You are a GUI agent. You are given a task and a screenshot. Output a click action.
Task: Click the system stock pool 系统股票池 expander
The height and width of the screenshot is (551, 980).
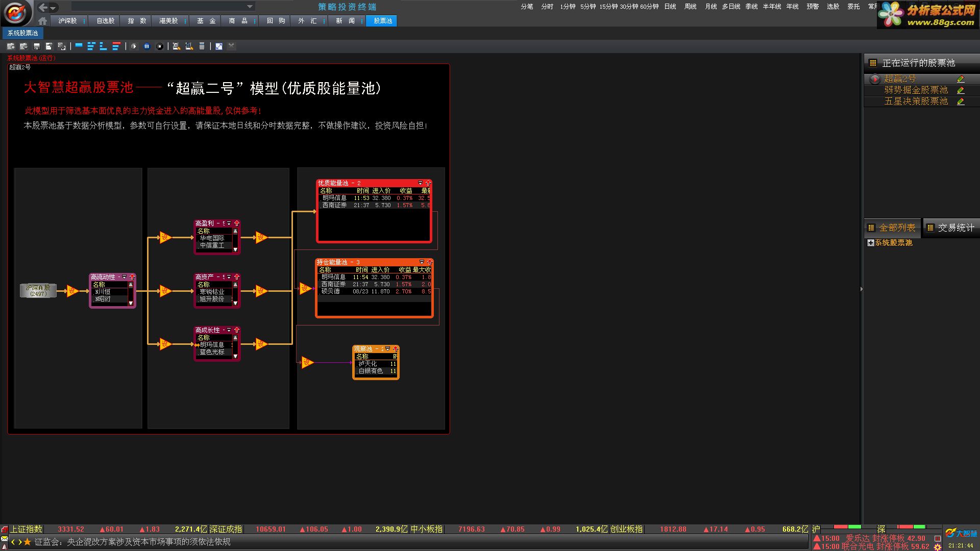870,243
